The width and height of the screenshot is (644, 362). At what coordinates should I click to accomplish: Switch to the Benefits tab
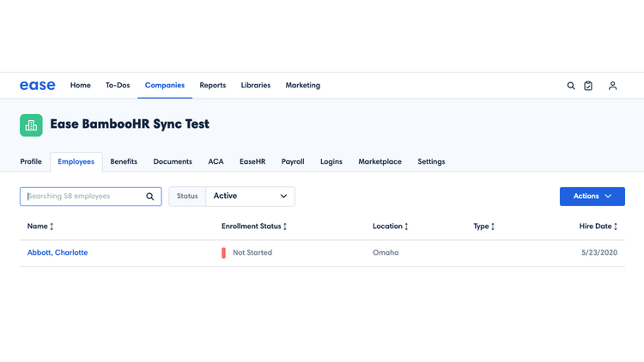tap(124, 161)
